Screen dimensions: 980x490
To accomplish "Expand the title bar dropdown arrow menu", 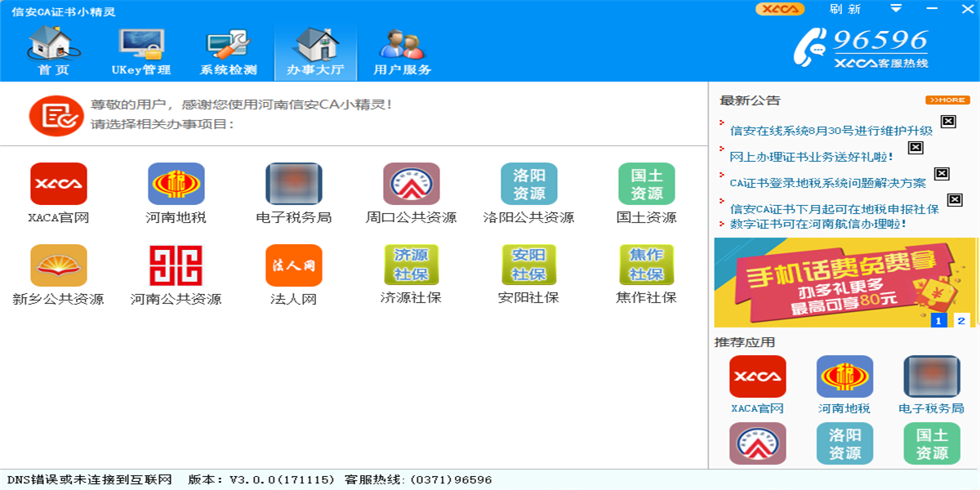I will [896, 9].
